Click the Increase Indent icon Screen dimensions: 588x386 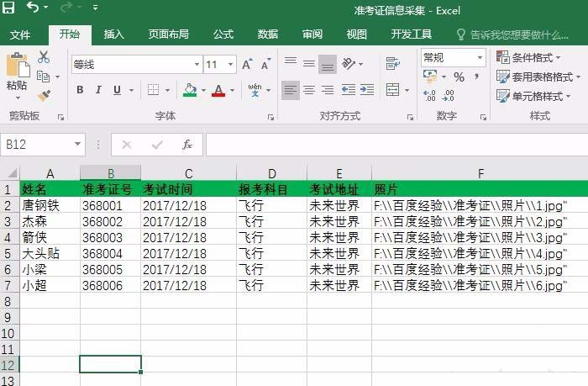tap(367, 90)
